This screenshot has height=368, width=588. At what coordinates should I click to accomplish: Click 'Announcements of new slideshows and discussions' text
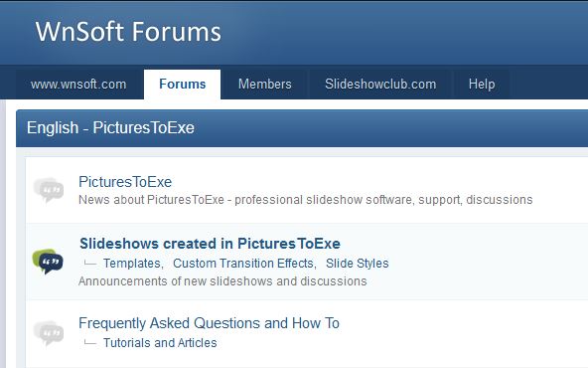click(222, 281)
